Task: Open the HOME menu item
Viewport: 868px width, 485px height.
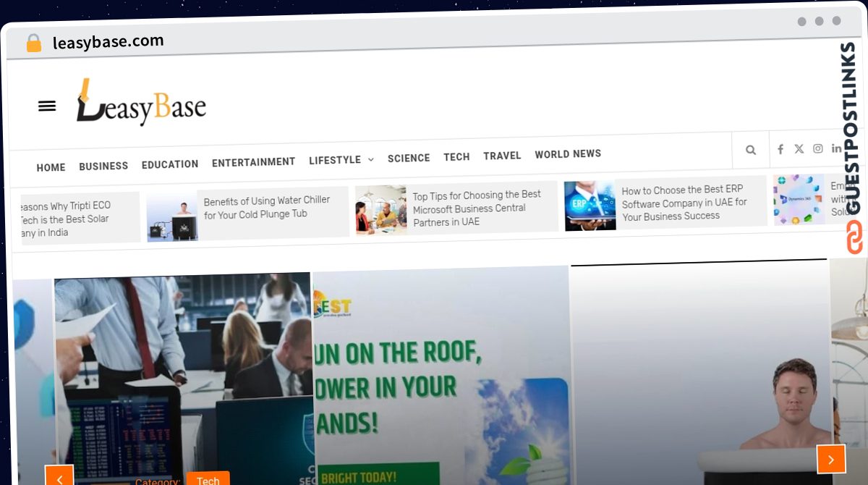Action: tap(51, 167)
